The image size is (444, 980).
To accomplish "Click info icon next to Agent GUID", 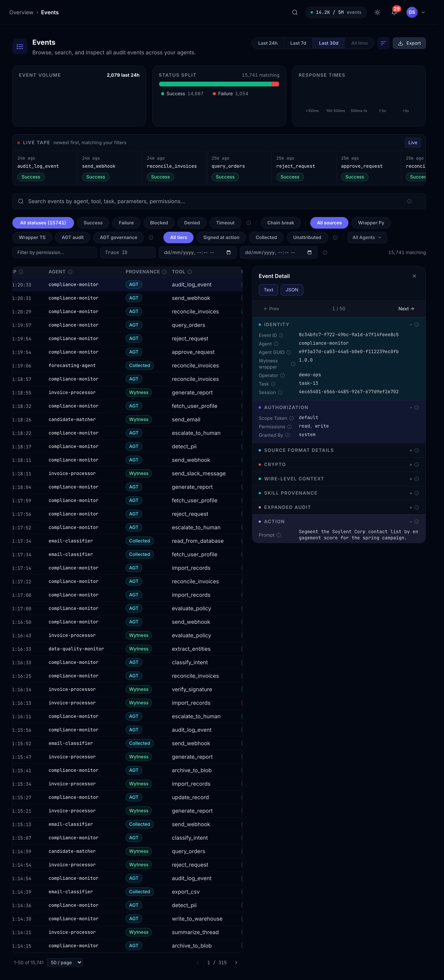I will point(288,352).
